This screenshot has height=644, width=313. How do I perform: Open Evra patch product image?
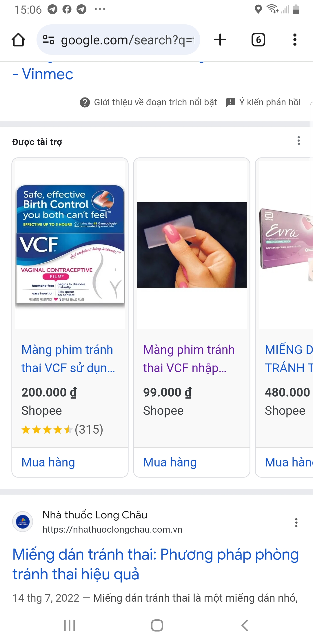pyautogui.click(x=286, y=245)
